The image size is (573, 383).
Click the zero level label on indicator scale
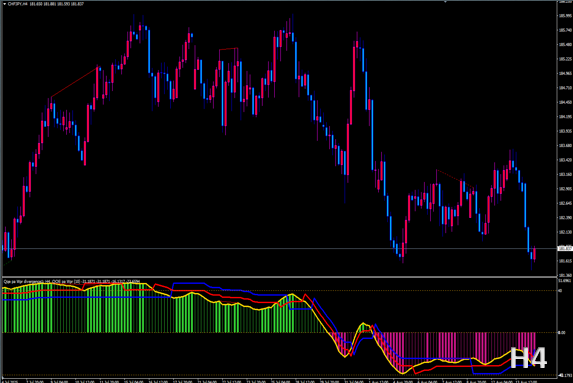[x=562, y=333]
